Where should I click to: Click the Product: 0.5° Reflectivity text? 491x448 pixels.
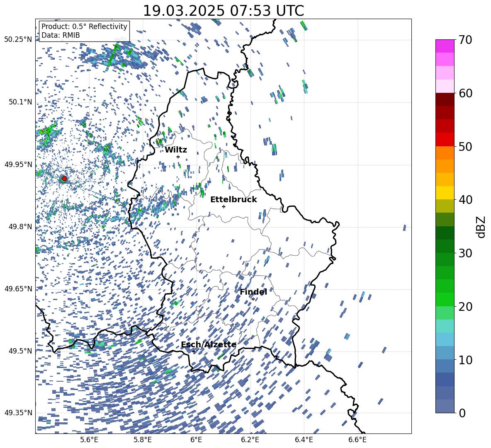point(84,27)
